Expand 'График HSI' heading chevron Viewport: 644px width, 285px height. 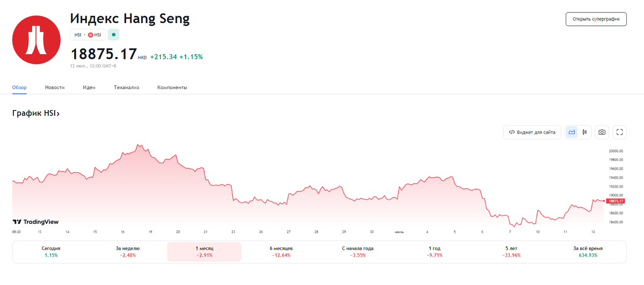(x=58, y=114)
